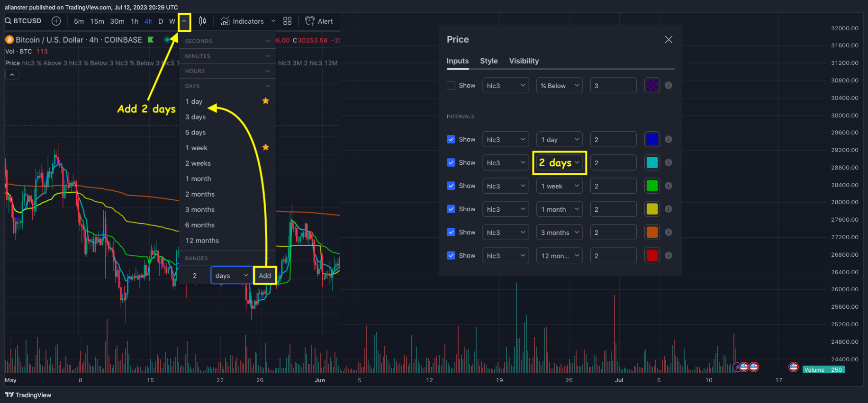Screen dimensions: 868x403
Task: Switch to the 15m timeframe
Action: 97,21
